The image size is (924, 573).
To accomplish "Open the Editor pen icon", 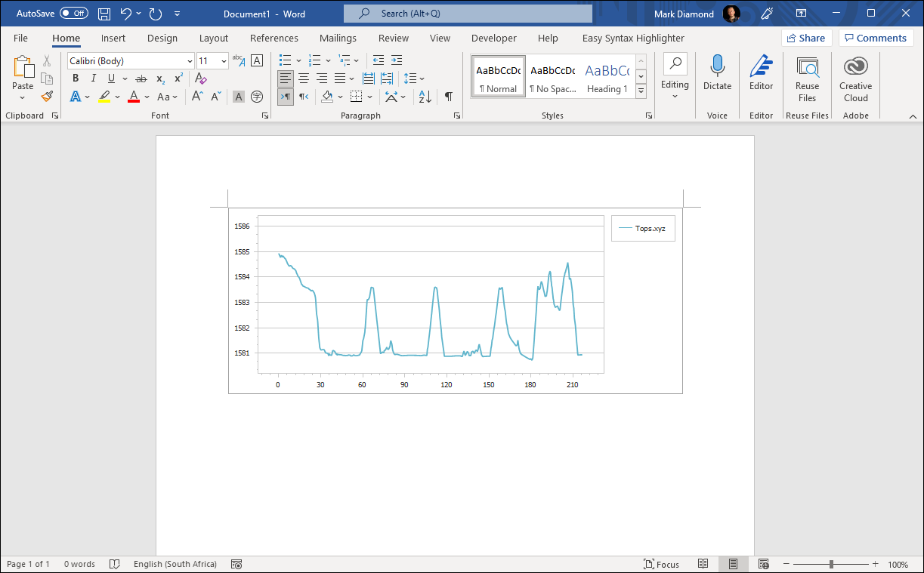I will (761, 72).
